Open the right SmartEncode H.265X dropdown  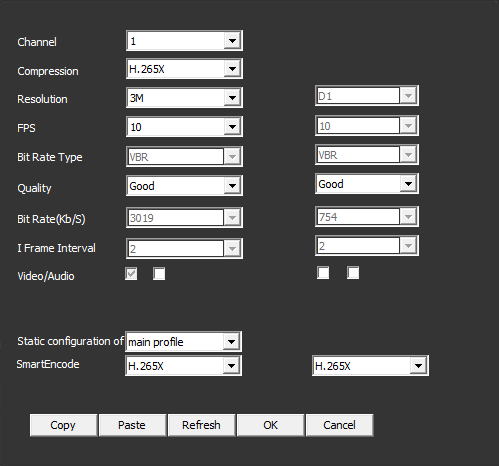pyautogui.click(x=370, y=366)
